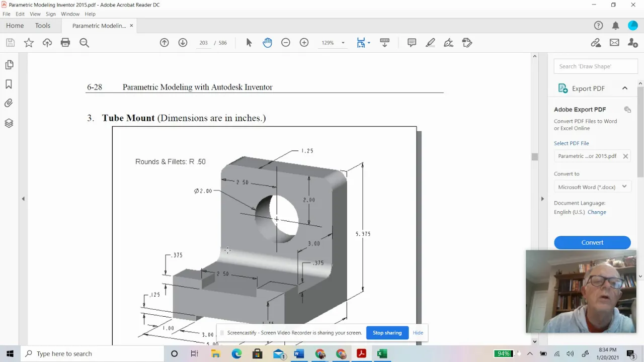Click the upload to cloud icon
The image size is (644, 362).
47,43
